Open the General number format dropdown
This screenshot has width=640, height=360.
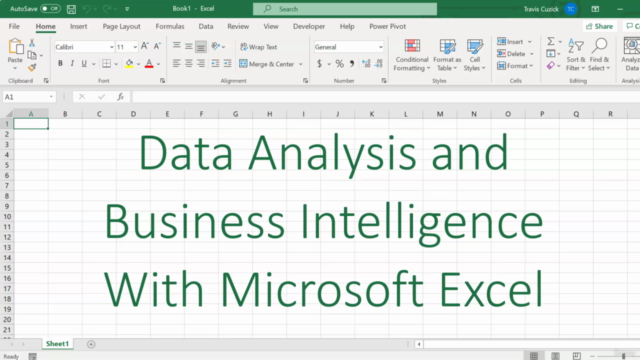tap(380, 47)
